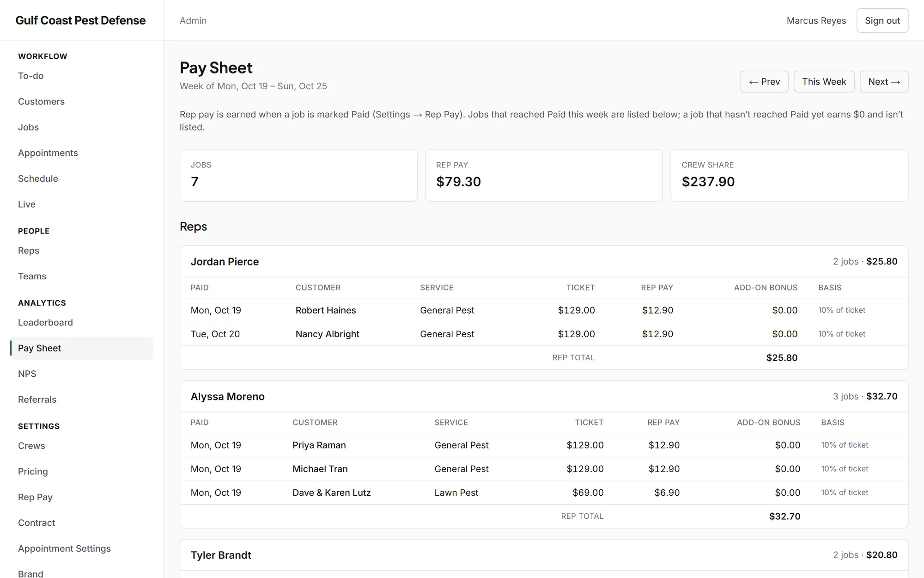Select customer Nancy Albright

point(327,334)
